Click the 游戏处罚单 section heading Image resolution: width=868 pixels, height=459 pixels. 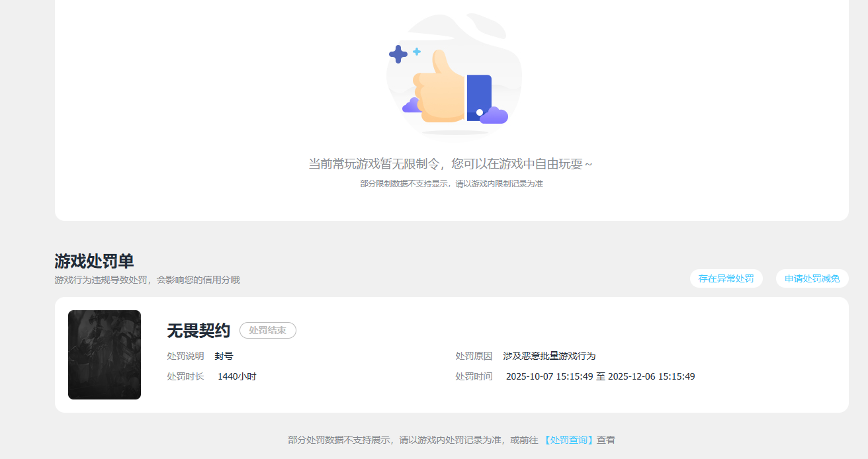pyautogui.click(x=94, y=261)
